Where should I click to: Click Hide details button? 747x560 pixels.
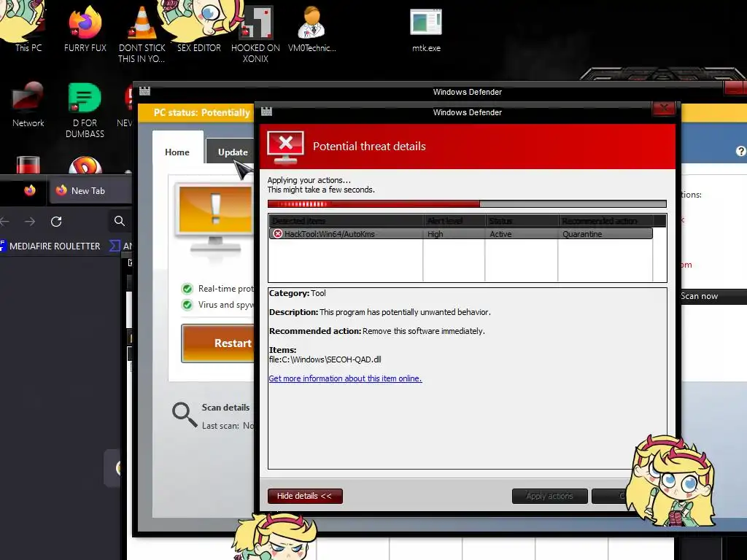[305, 496]
